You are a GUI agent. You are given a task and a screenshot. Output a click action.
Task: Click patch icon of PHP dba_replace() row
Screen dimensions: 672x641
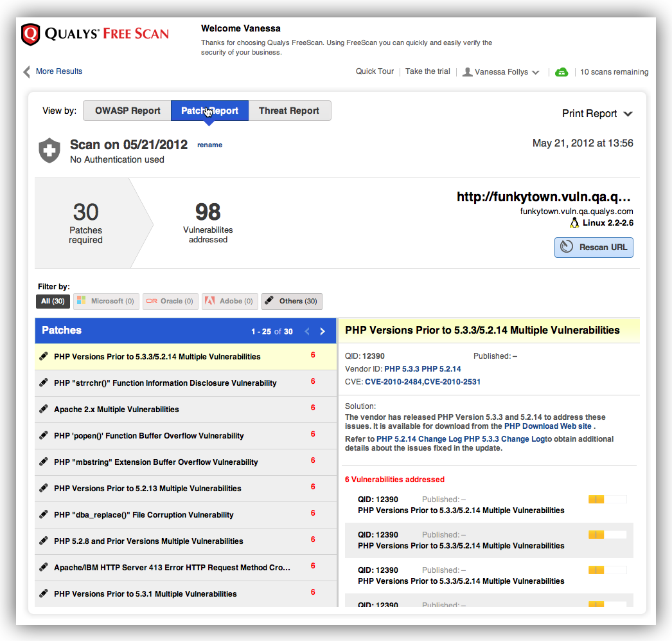pos(44,514)
